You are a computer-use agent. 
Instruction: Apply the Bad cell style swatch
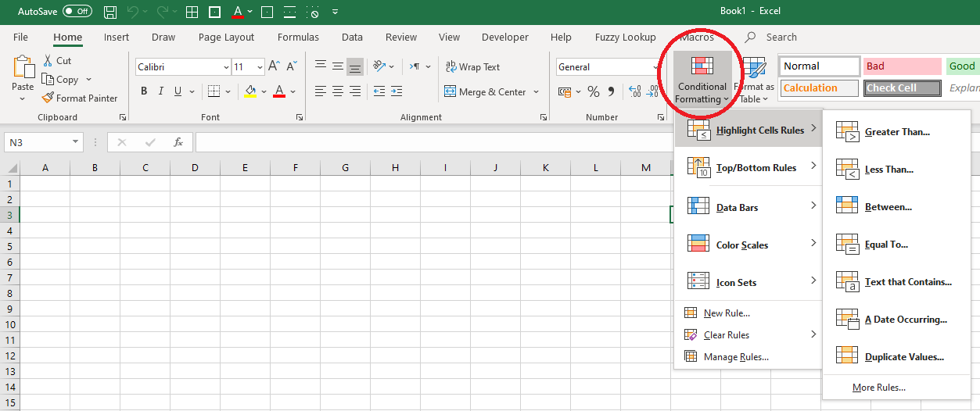tap(902, 66)
